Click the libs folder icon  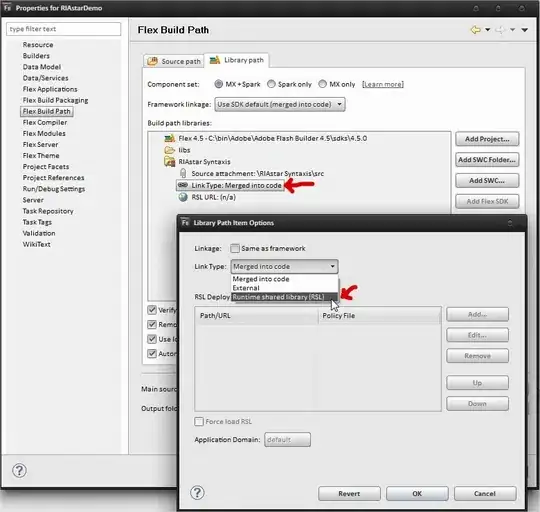click(169, 150)
